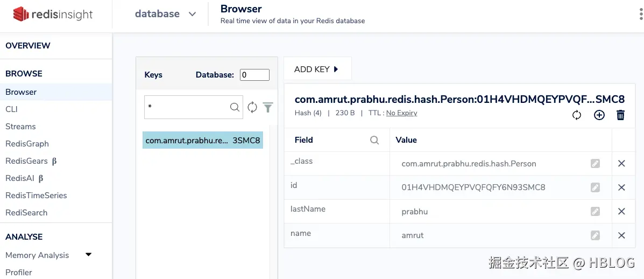This screenshot has width=644, height=279.
Task: Expand the Memory Analysis submenu
Action: pos(89,255)
